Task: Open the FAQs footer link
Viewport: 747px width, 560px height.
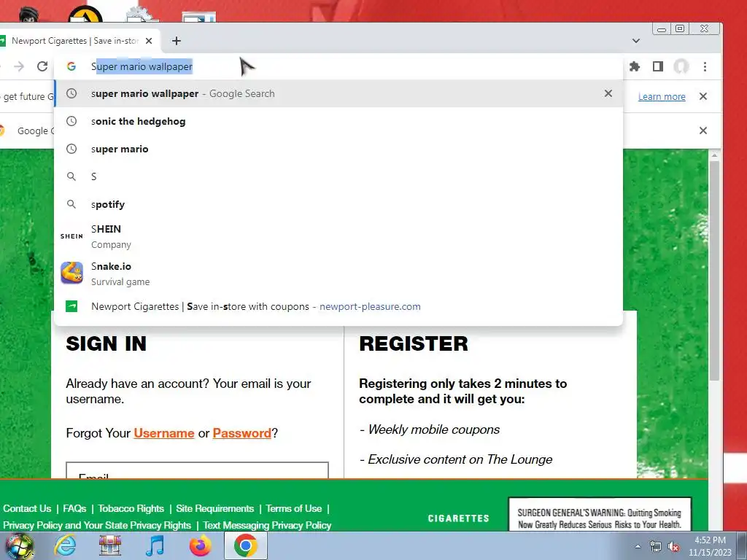Action: click(x=75, y=508)
